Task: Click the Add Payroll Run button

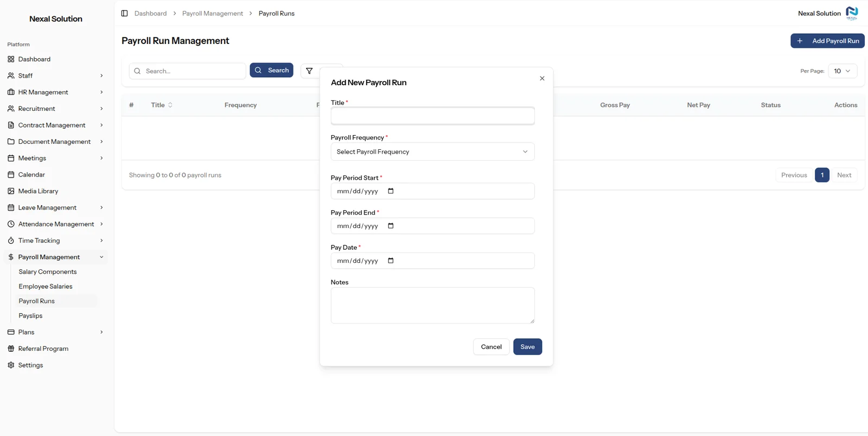Action: [827, 41]
